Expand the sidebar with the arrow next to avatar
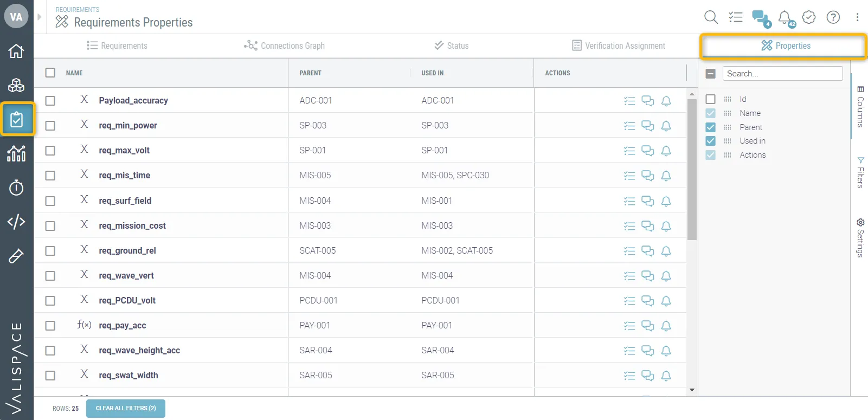868x420 pixels. (x=39, y=17)
